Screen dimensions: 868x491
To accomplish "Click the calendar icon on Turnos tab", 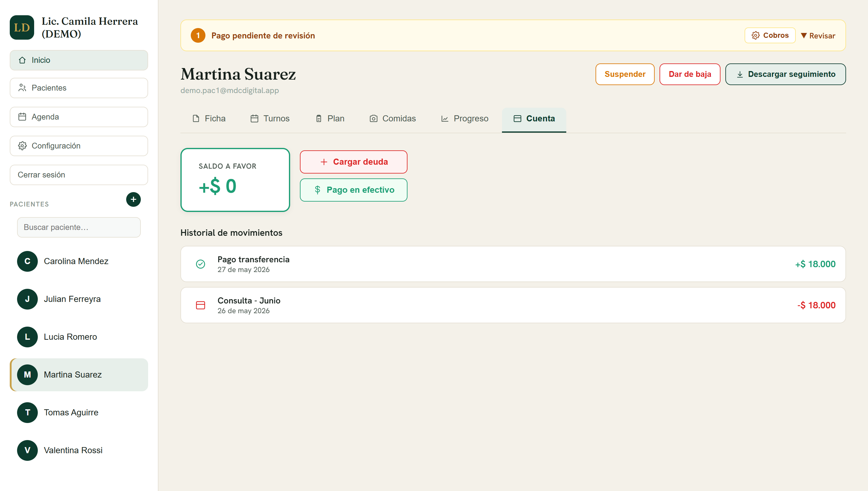I will coord(254,118).
